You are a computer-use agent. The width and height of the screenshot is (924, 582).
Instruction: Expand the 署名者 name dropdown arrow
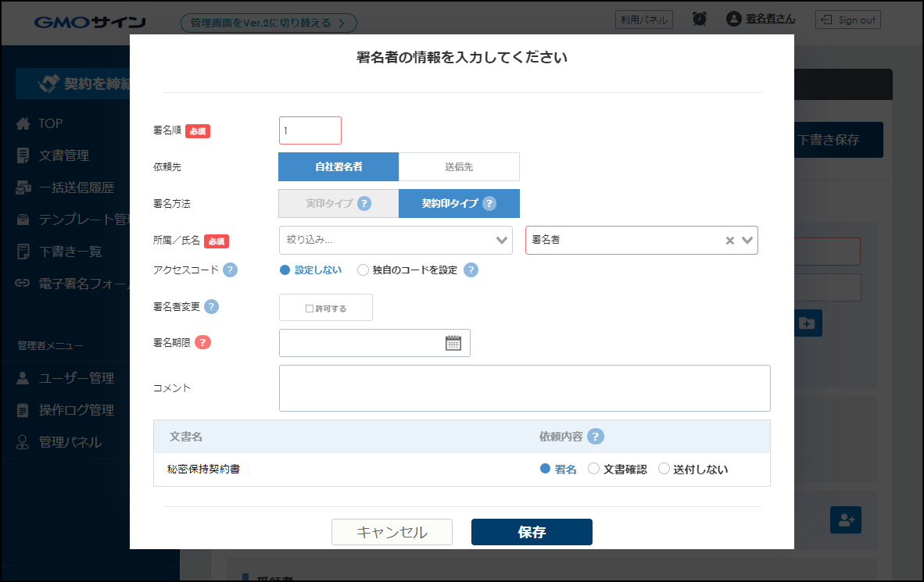click(x=747, y=241)
